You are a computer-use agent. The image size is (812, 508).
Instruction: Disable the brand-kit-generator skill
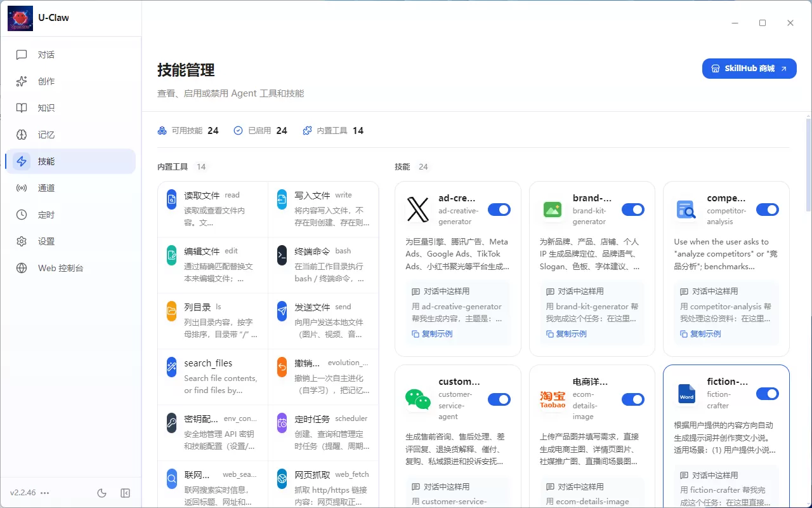coord(633,210)
